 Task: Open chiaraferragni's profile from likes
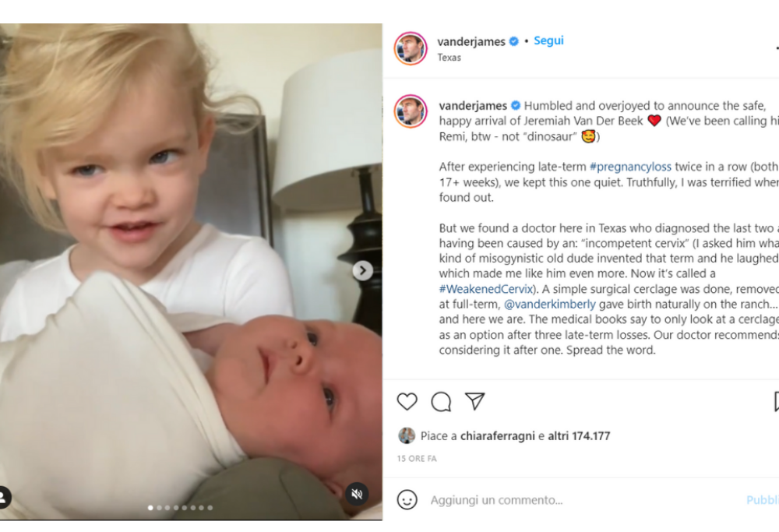click(x=497, y=436)
